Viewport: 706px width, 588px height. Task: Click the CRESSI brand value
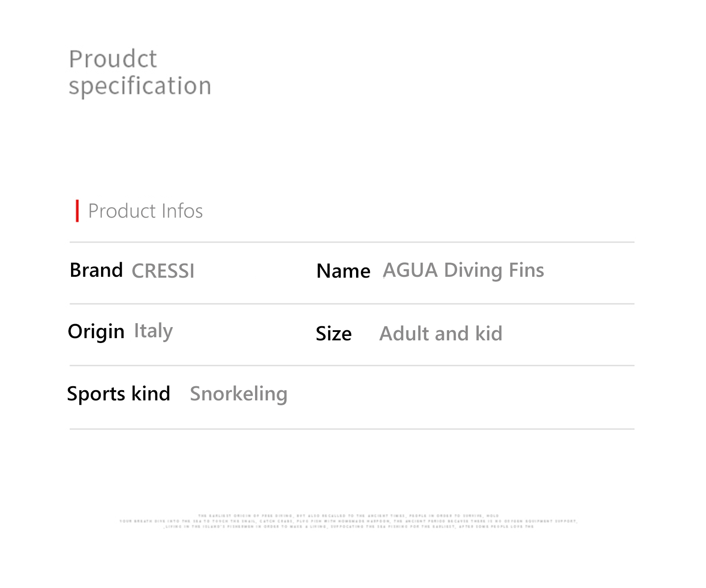pyautogui.click(x=163, y=271)
